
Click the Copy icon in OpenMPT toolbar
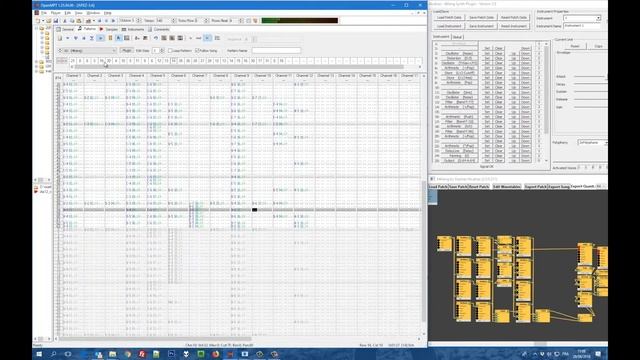72,21
